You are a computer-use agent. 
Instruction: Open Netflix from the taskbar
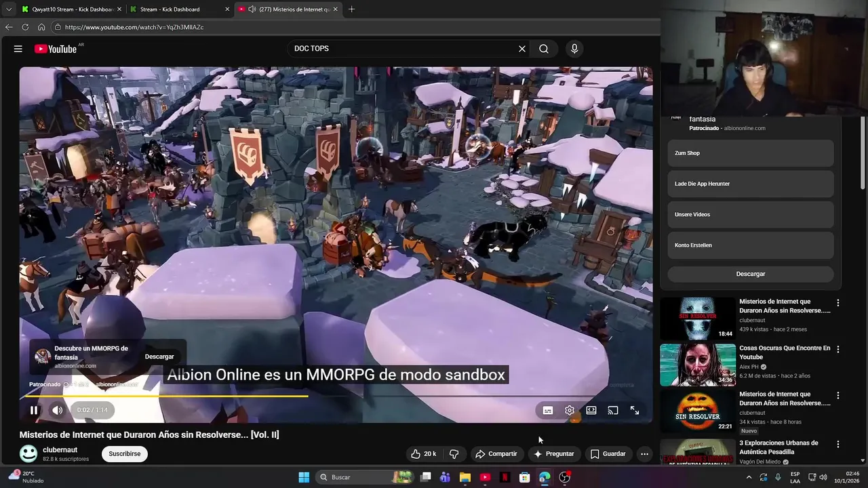tap(505, 477)
